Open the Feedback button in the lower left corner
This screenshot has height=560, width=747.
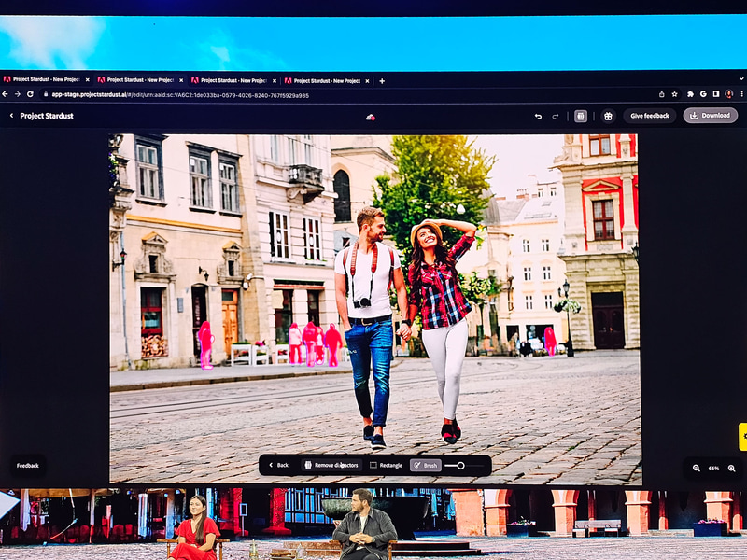[28, 466]
